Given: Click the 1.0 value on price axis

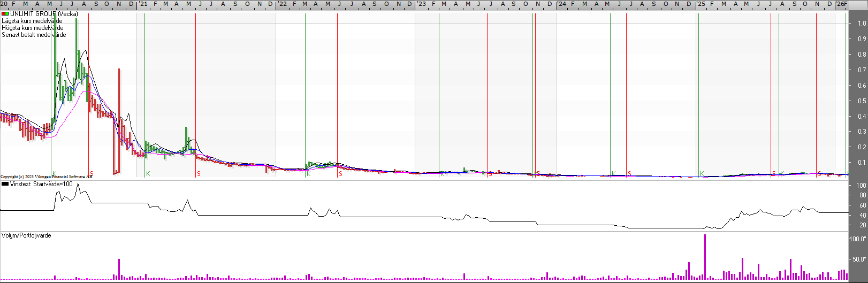Looking at the screenshot, I should (862, 24).
